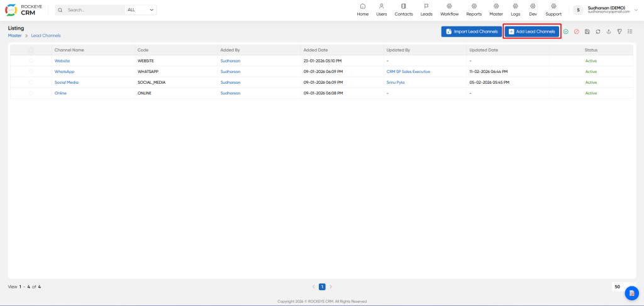Sort by Channel Name column header

(x=69, y=50)
